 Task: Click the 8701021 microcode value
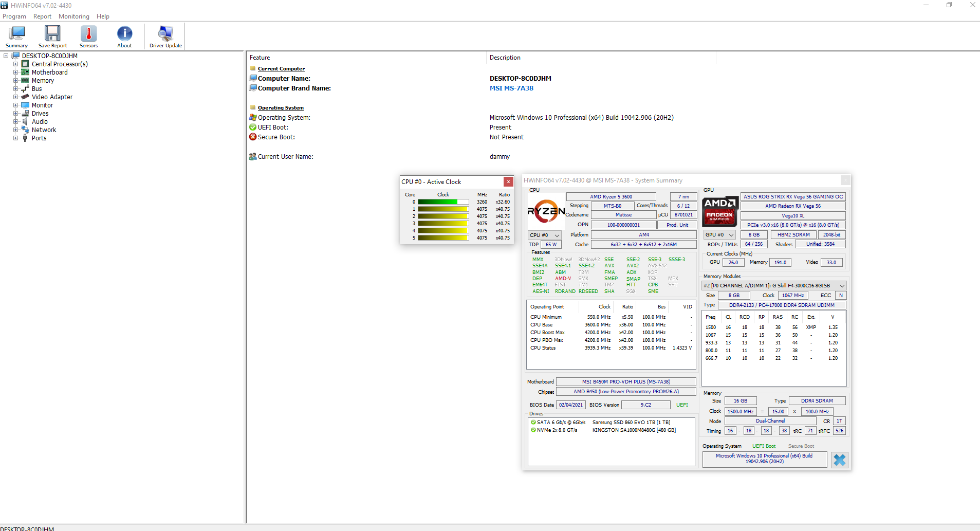683,215
